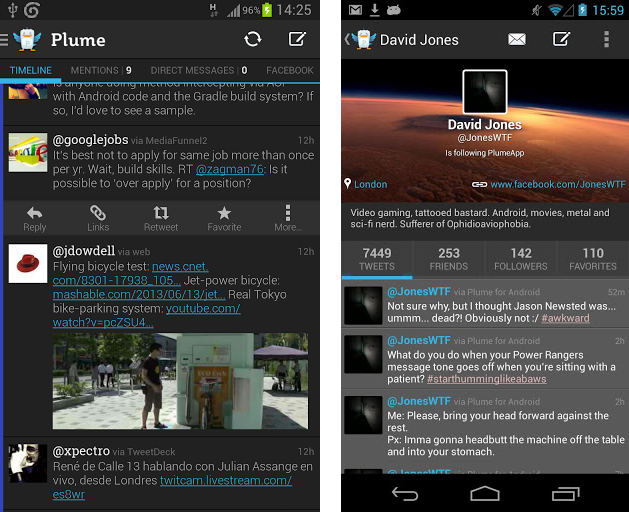
Task: Tap the @googlejobs avatar
Action: [28, 152]
